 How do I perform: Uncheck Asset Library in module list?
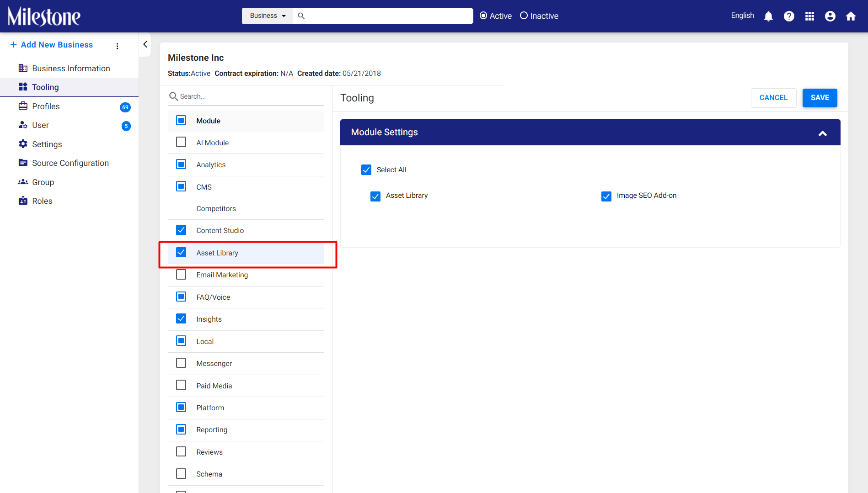pyautogui.click(x=181, y=252)
